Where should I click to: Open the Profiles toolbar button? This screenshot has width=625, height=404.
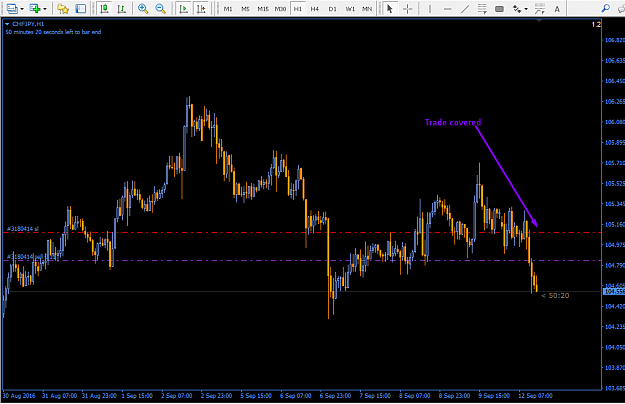point(12,8)
